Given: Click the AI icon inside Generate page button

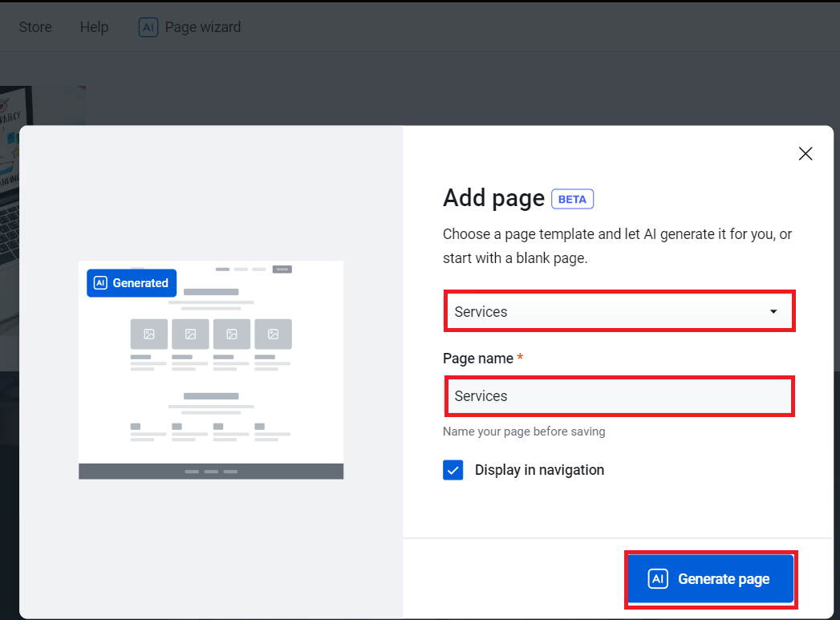Looking at the screenshot, I should point(658,579).
